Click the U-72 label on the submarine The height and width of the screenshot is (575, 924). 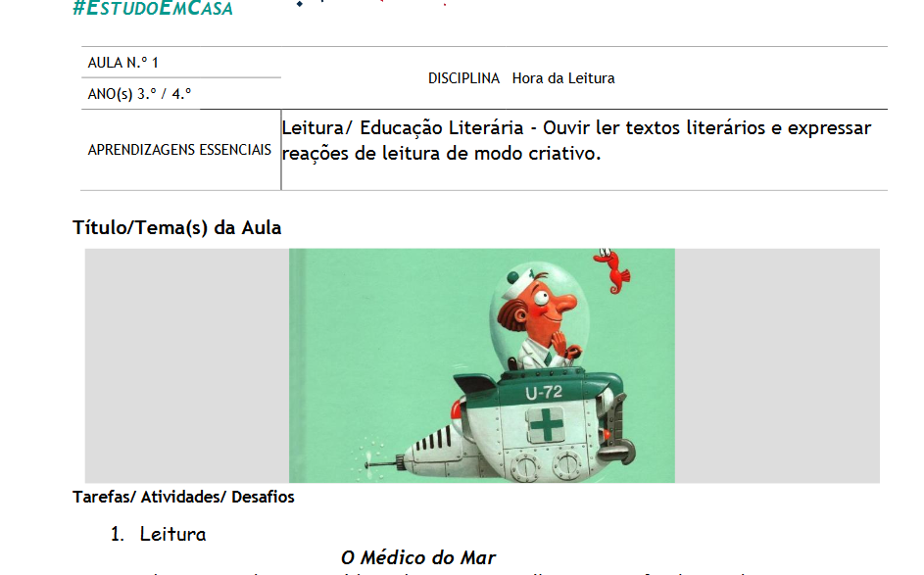coord(543,393)
